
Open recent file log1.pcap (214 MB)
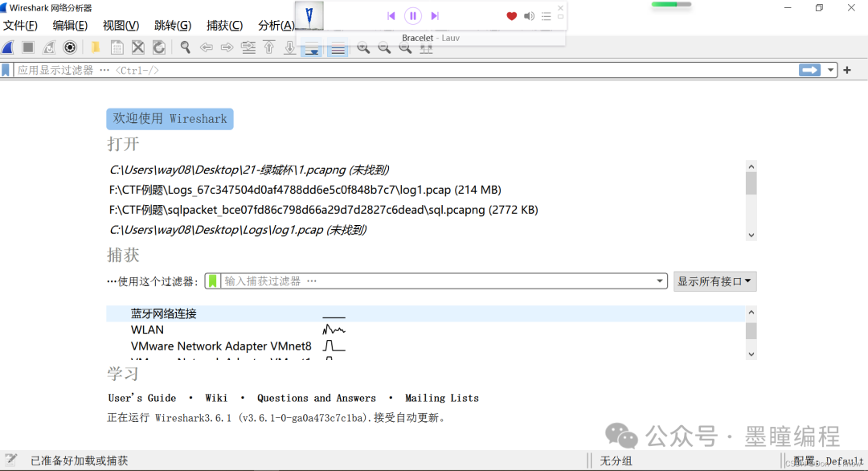[305, 190]
